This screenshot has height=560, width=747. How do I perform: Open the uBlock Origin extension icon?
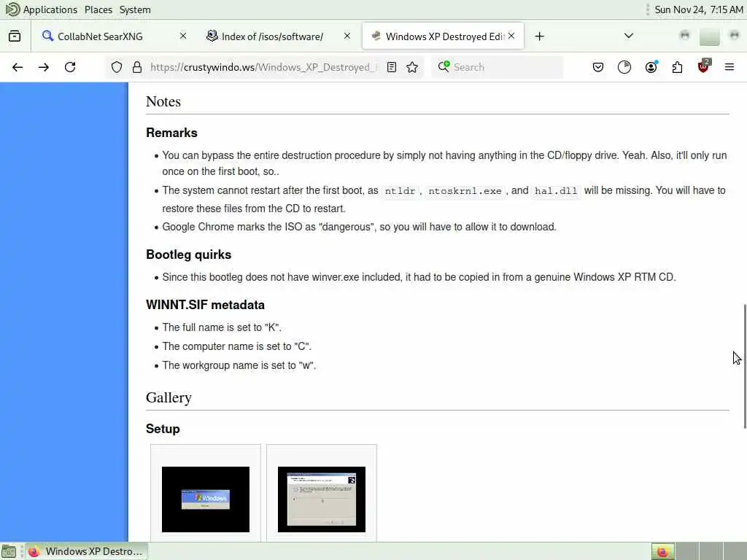coord(704,66)
